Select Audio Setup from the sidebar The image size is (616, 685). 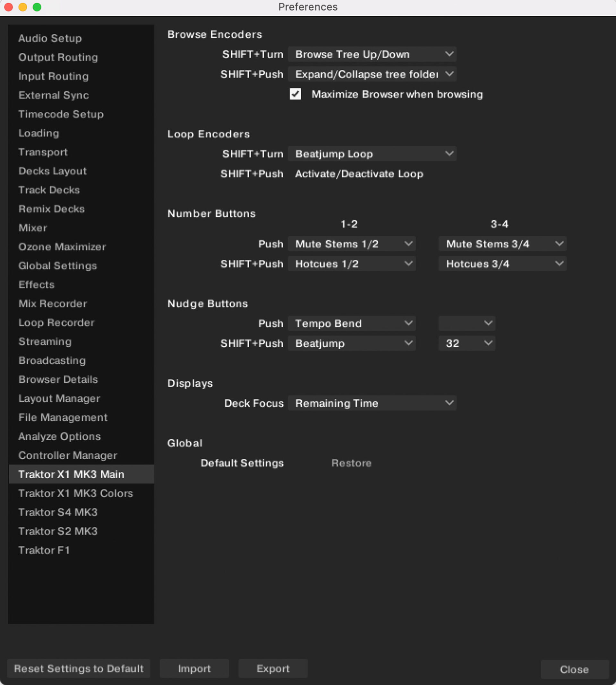click(50, 38)
